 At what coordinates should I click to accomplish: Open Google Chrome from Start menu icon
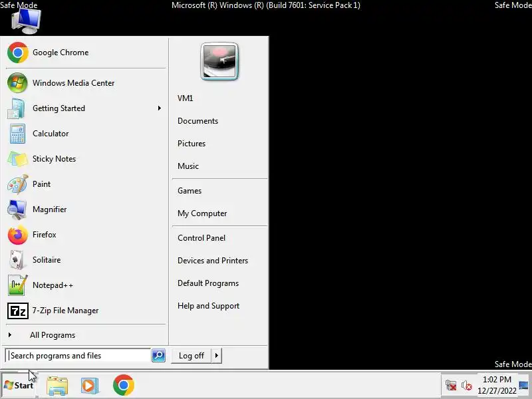(18, 53)
